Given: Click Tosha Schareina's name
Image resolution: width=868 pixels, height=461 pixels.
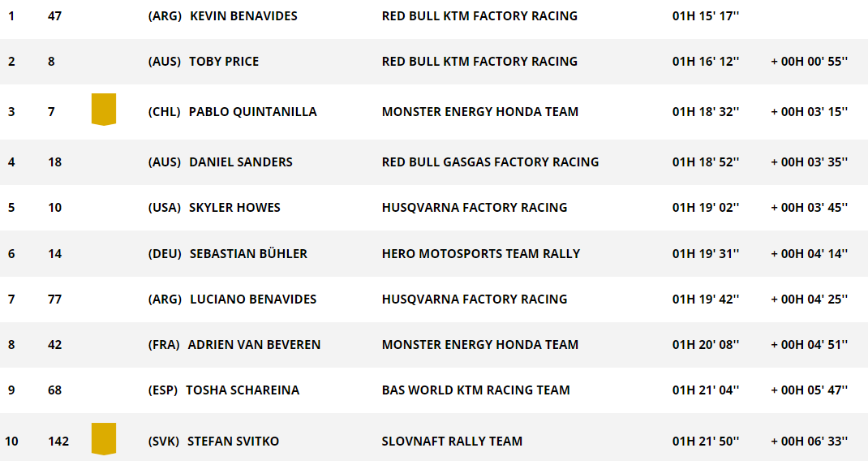Looking at the screenshot, I should pyautogui.click(x=243, y=390).
